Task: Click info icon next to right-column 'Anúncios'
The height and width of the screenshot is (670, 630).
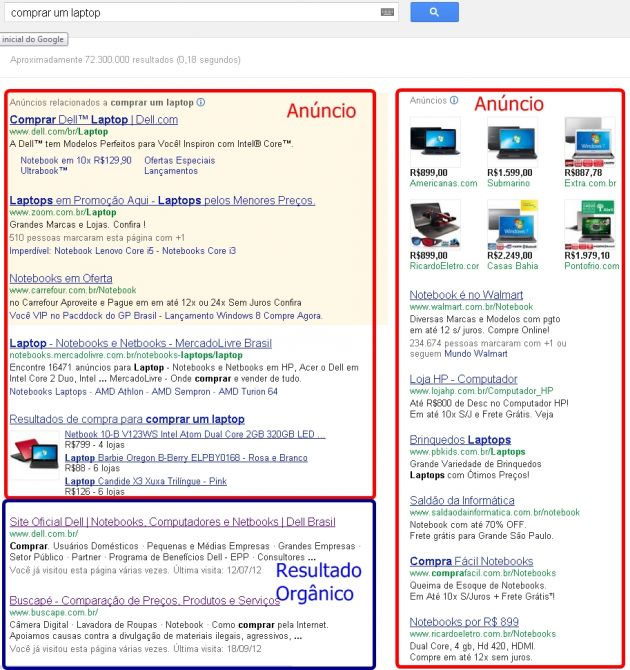Action: [454, 100]
